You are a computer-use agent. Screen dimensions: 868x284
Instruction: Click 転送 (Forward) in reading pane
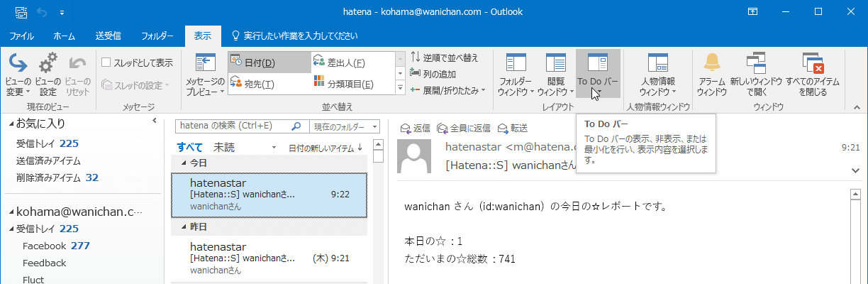pos(513,128)
